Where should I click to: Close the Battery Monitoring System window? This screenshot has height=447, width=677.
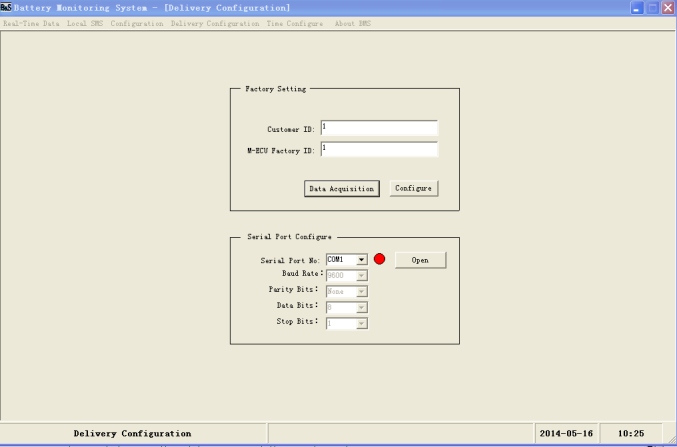[667, 8]
